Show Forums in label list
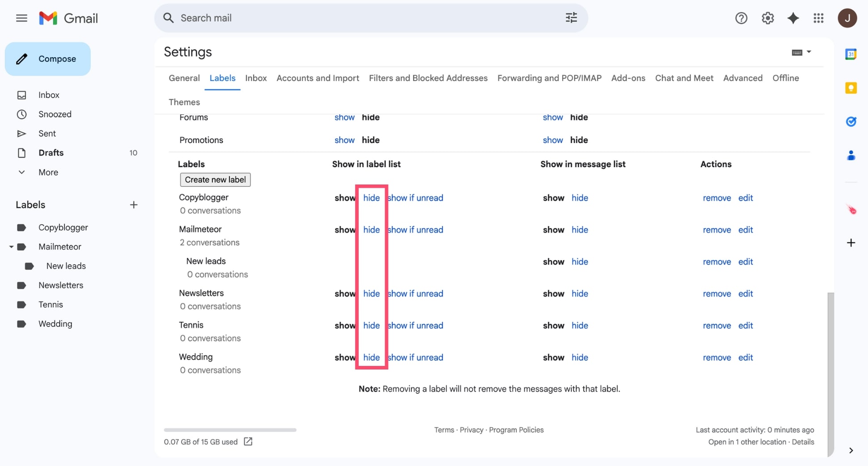The height and width of the screenshot is (466, 868). (x=344, y=117)
